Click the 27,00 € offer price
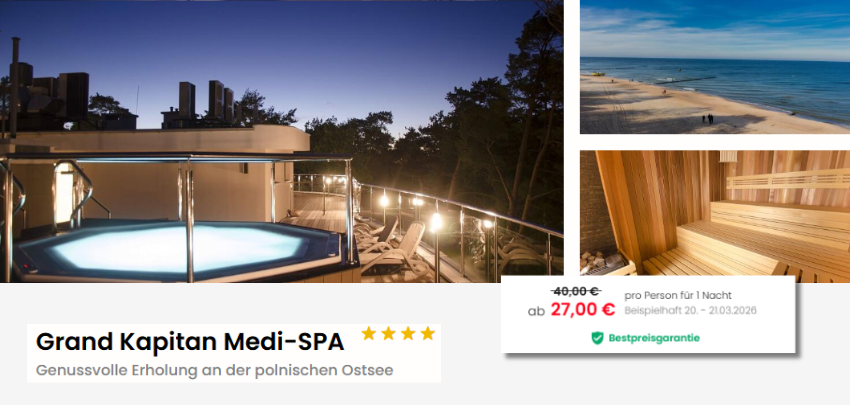This screenshot has width=850, height=405. click(583, 309)
